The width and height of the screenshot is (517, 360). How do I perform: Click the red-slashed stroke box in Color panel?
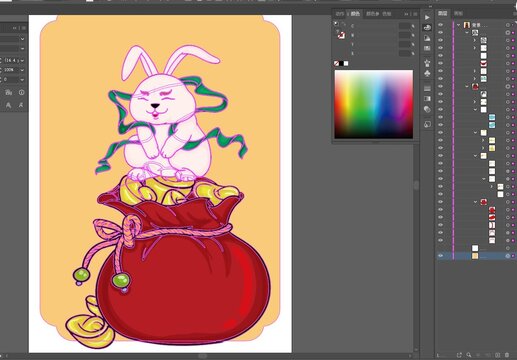pos(341,35)
